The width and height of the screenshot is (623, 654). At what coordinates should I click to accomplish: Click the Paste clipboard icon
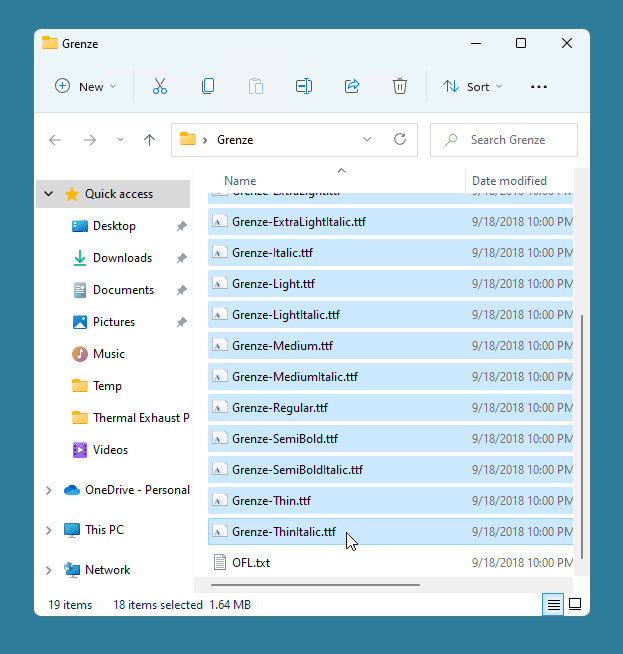click(x=256, y=86)
